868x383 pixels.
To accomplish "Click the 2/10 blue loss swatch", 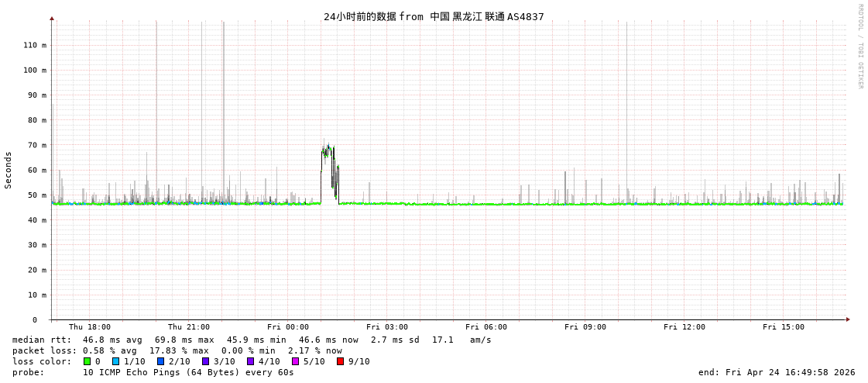I will click(161, 361).
